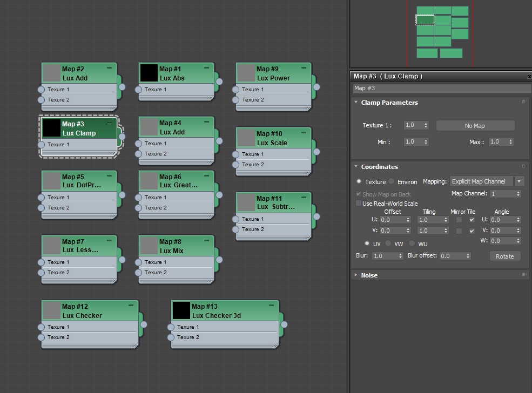This screenshot has height=393, width=532.
Task: Click Texure 1 input socket on Lux Clamp node
Action: tap(42, 145)
